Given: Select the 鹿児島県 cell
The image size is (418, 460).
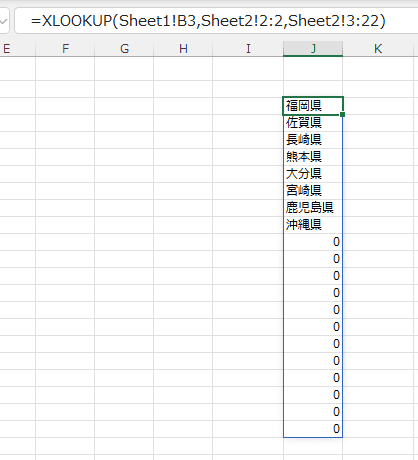Looking at the screenshot, I should tap(313, 208).
